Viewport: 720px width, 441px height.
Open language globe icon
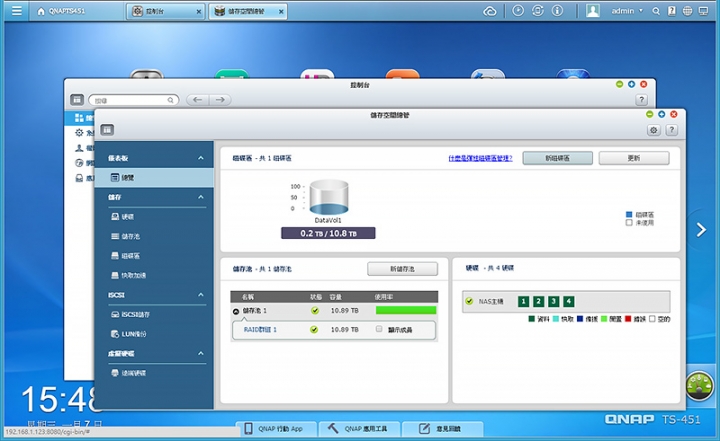pyautogui.click(x=687, y=11)
